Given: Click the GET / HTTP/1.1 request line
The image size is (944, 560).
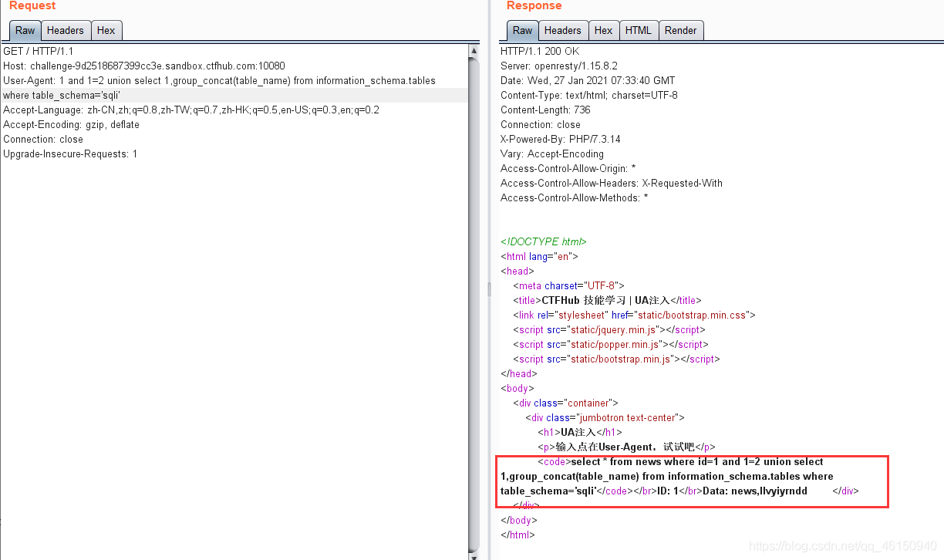Looking at the screenshot, I should 39,51.
